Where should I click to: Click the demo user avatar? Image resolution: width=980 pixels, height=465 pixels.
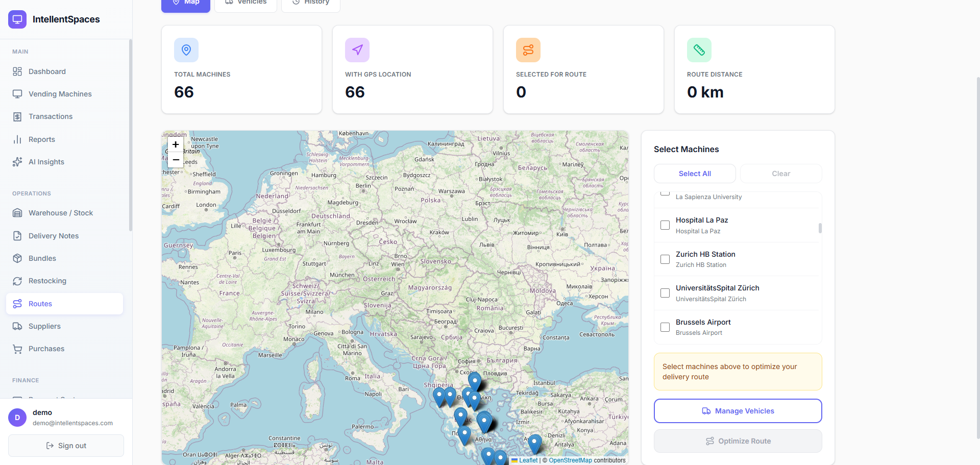click(17, 418)
